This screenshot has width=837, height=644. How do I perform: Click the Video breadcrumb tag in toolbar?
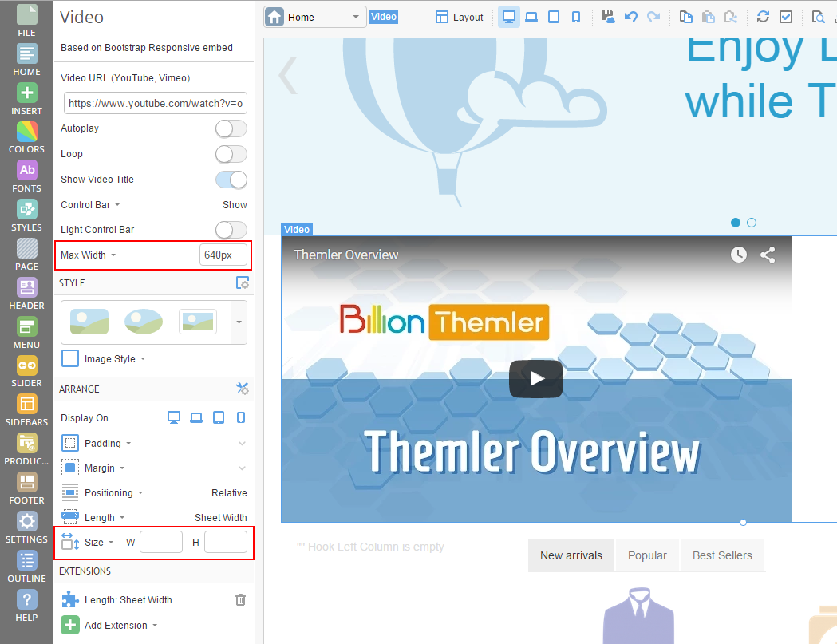tap(384, 17)
